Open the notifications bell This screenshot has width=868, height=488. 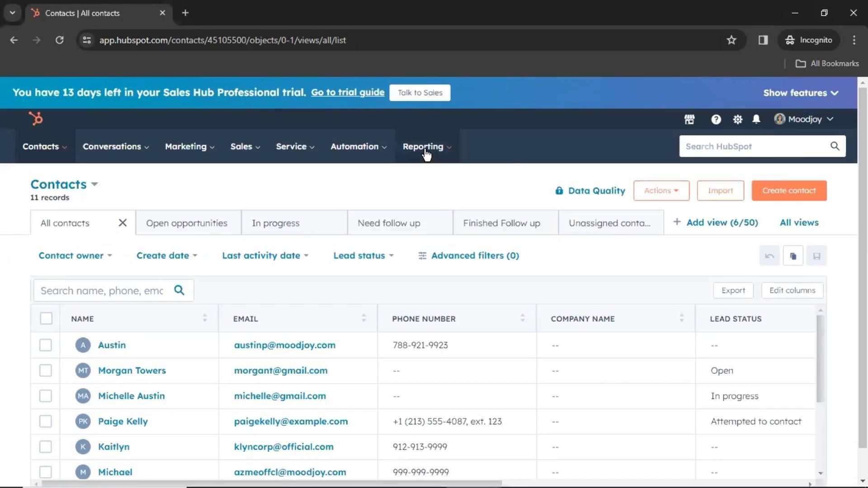pyautogui.click(x=756, y=119)
